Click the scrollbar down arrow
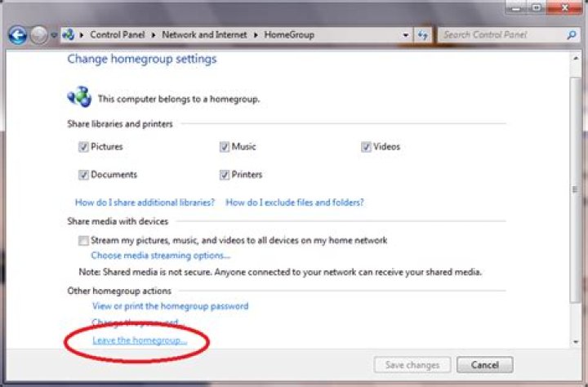 point(576,341)
